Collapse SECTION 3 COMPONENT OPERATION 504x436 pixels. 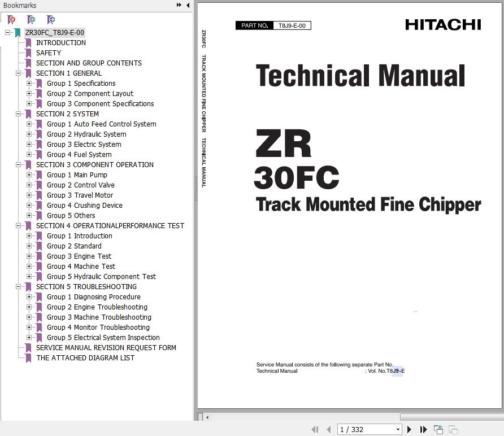[x=18, y=164]
